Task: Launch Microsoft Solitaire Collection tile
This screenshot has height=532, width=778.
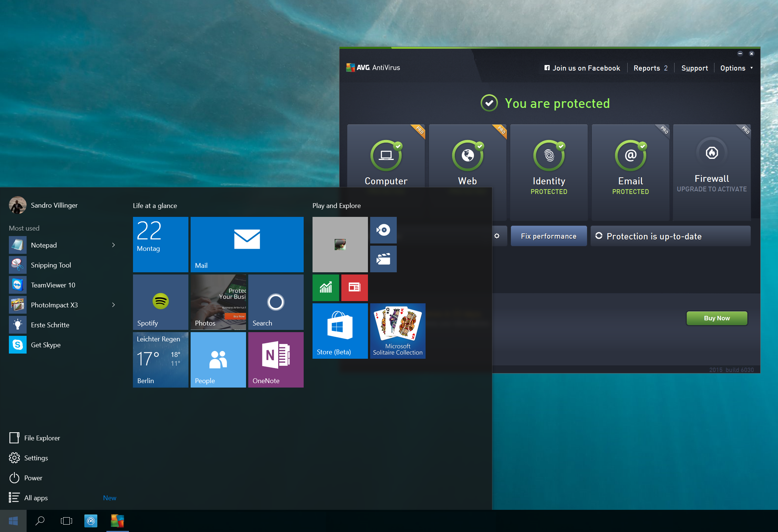Action: tap(398, 331)
